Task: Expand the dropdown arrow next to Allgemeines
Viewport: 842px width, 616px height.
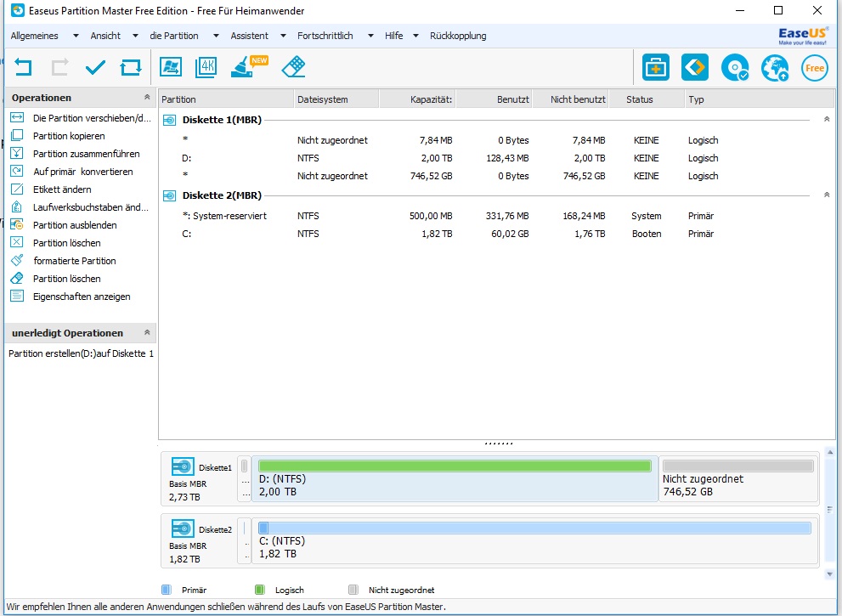Action: [76, 36]
